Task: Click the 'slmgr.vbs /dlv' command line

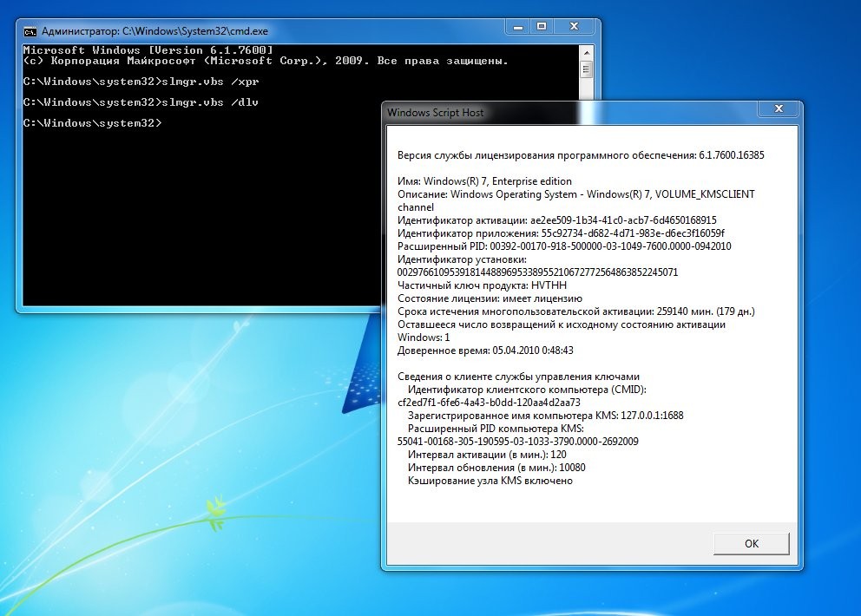Action: (141, 102)
